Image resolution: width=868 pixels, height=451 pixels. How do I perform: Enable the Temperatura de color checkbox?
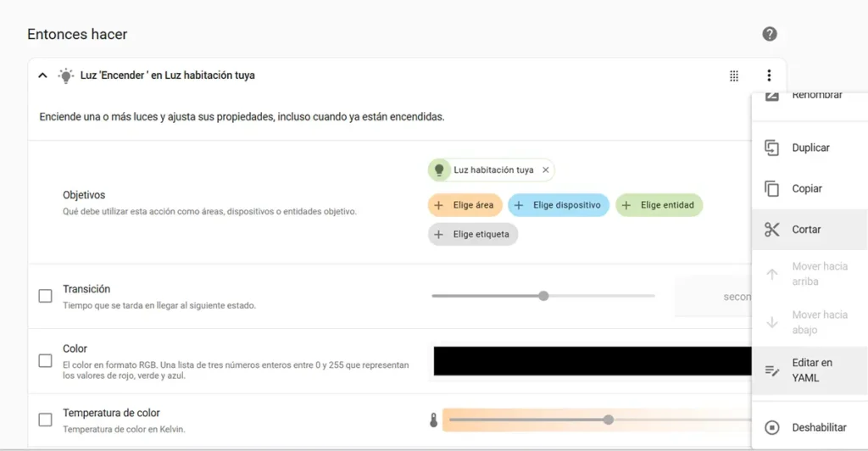[x=46, y=420]
